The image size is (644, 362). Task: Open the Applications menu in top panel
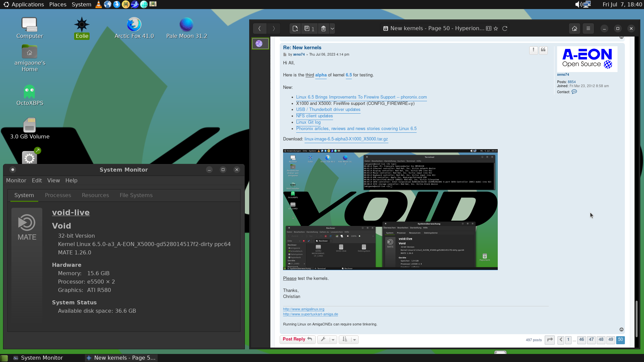coord(24,4)
